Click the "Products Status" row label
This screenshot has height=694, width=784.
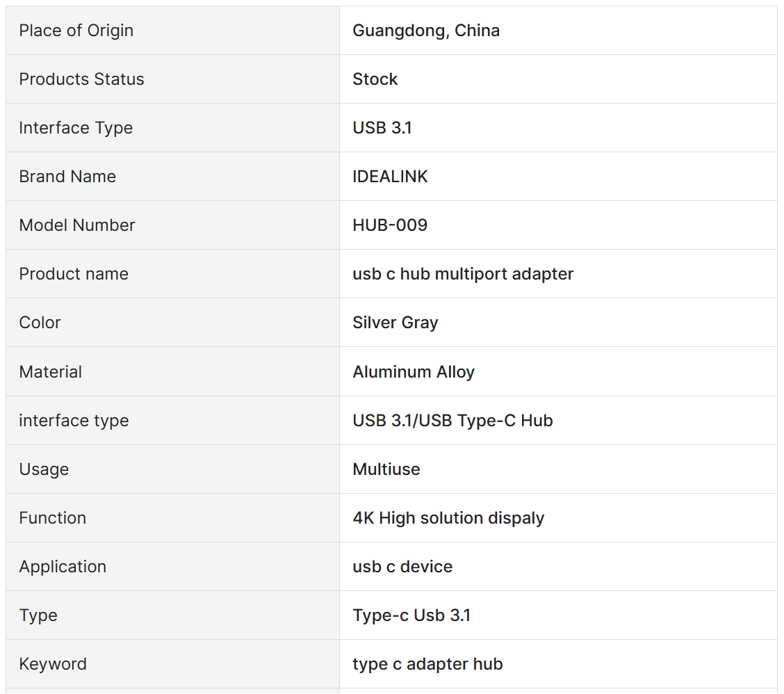[x=81, y=79]
